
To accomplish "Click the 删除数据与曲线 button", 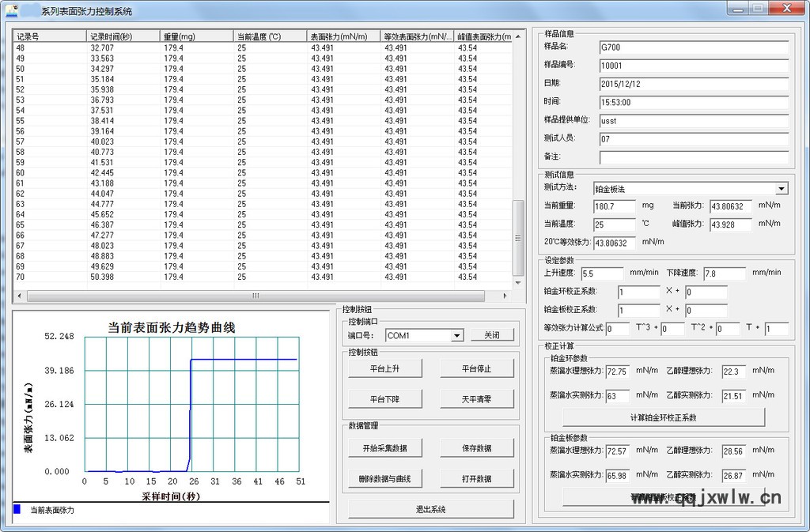I will pyautogui.click(x=385, y=479).
